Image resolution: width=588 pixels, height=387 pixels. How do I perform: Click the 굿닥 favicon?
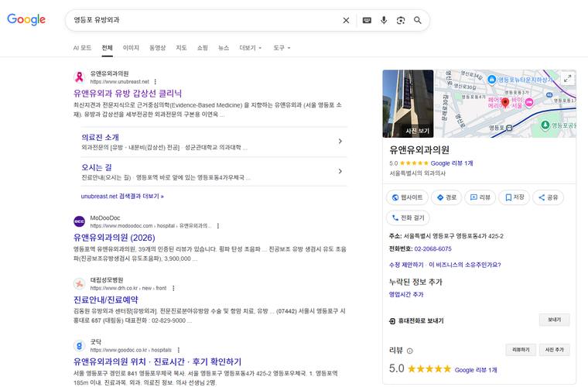(x=79, y=346)
